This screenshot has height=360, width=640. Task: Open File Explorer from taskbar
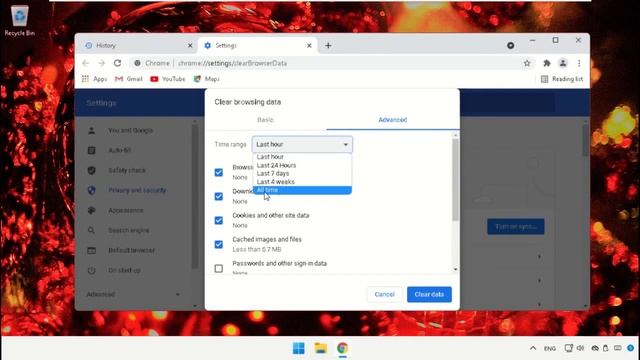321,348
